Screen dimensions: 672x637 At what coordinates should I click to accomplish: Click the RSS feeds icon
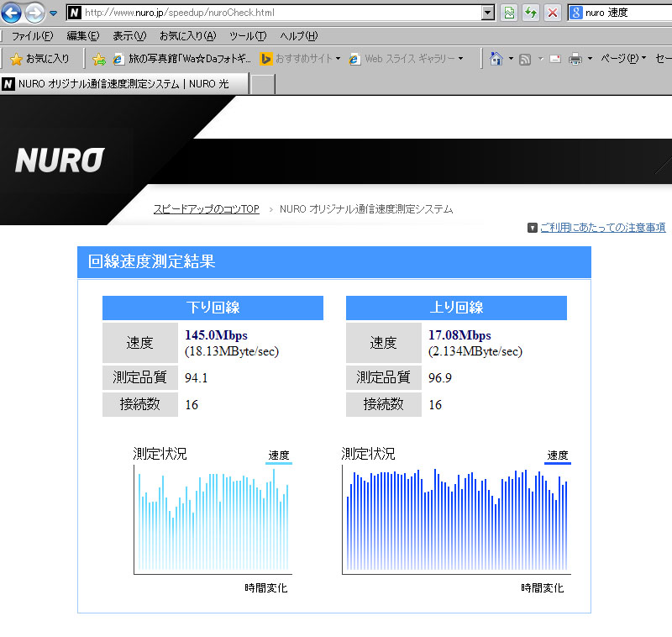[x=525, y=59]
